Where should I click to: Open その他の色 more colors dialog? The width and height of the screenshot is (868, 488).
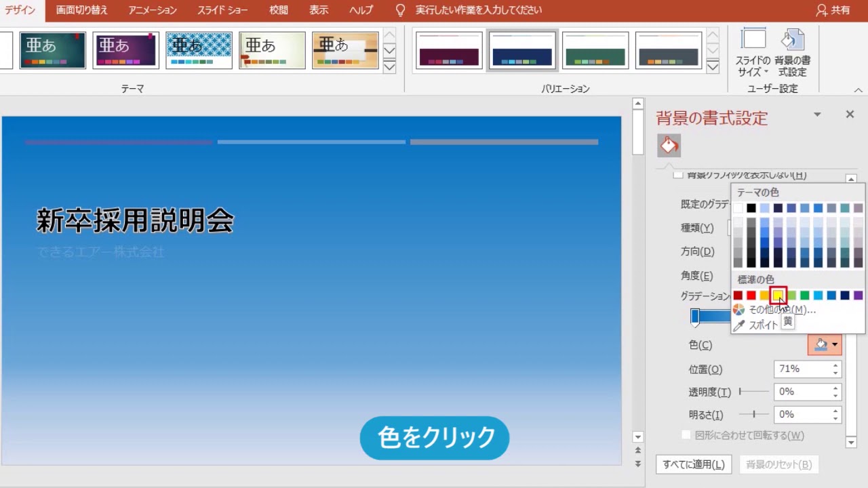[774, 310]
